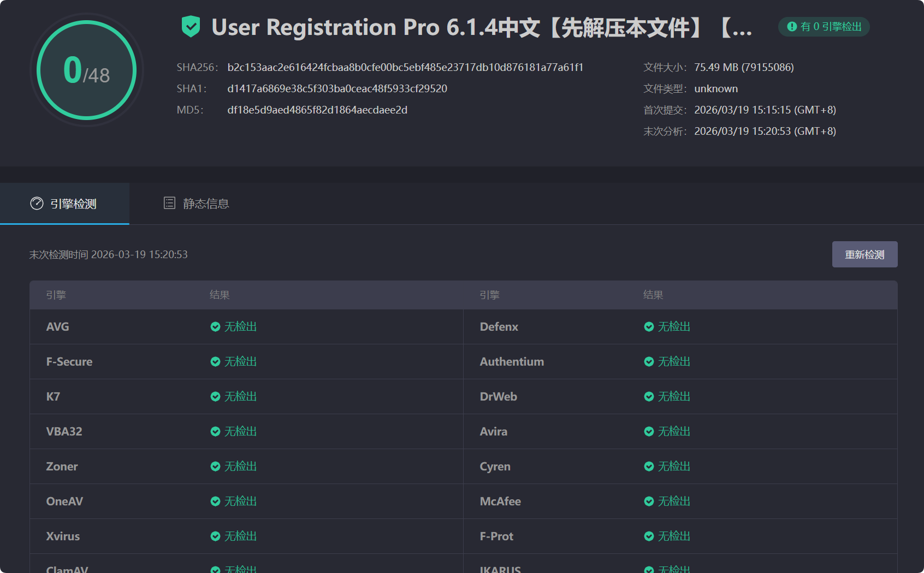Screen dimensions: 924x573
Task: Click the green check icon in DrWeb row
Action: (x=649, y=397)
